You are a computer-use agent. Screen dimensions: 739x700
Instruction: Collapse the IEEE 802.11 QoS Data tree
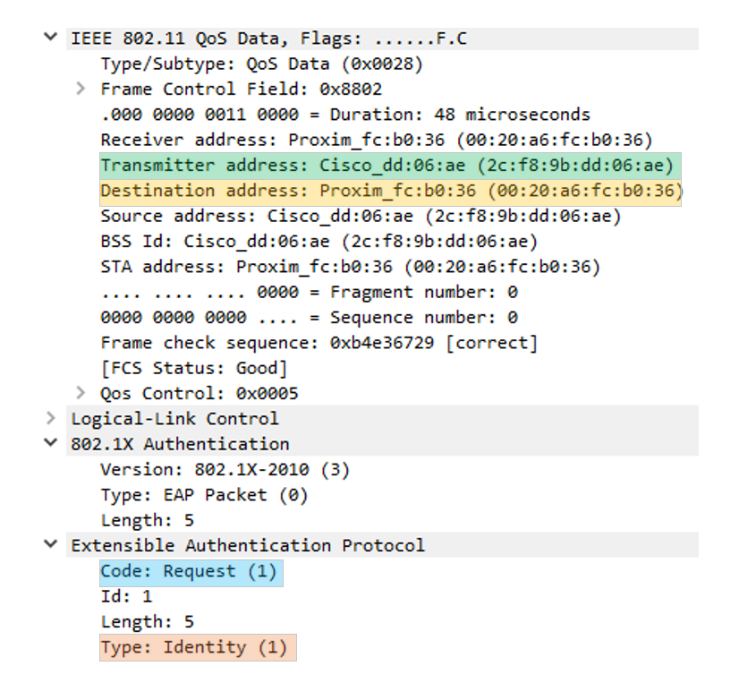point(49,38)
